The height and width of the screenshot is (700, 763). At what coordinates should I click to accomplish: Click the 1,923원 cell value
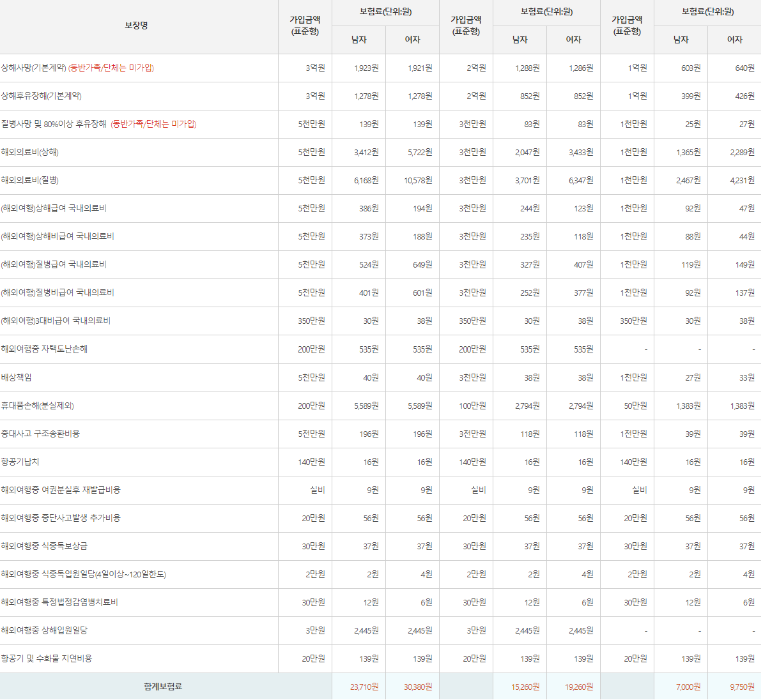click(366, 68)
